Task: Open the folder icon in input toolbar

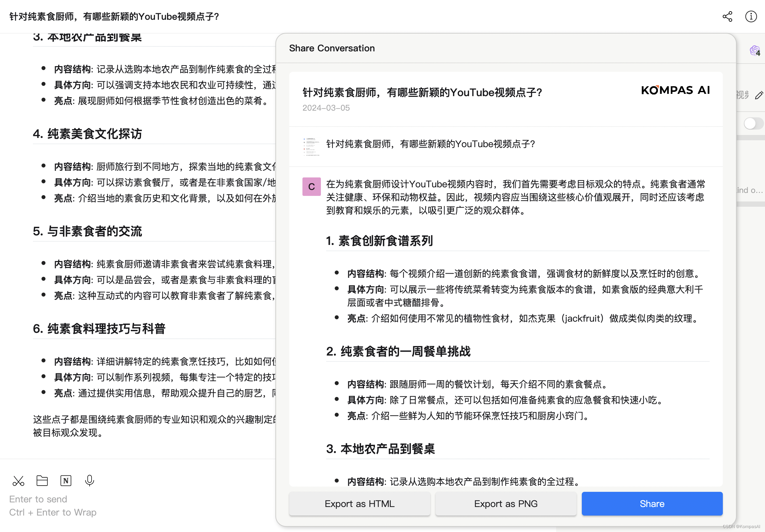Action: click(x=42, y=481)
